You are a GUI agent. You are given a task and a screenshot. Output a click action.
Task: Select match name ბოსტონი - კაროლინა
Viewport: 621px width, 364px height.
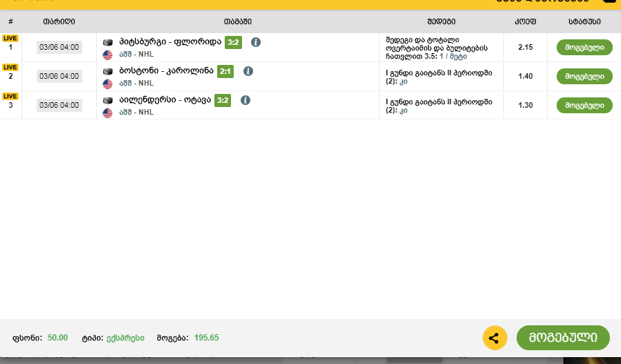click(167, 71)
